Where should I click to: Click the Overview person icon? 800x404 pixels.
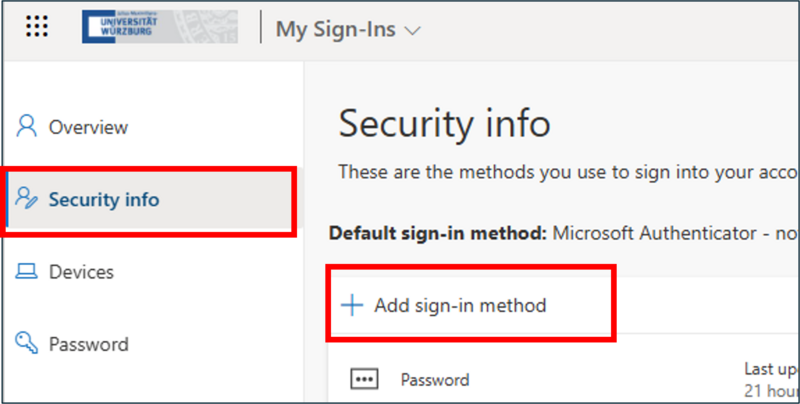coord(27,127)
